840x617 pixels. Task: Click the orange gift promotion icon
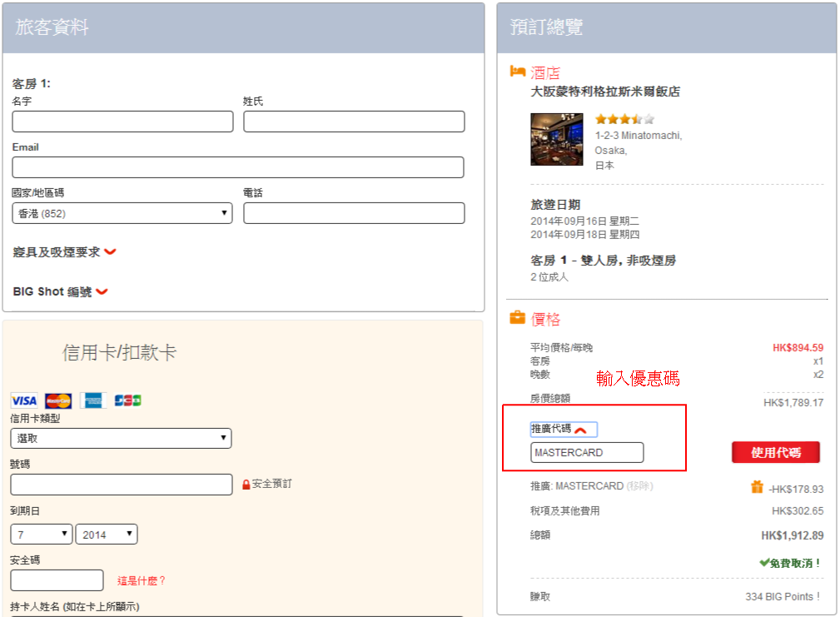pos(757,487)
